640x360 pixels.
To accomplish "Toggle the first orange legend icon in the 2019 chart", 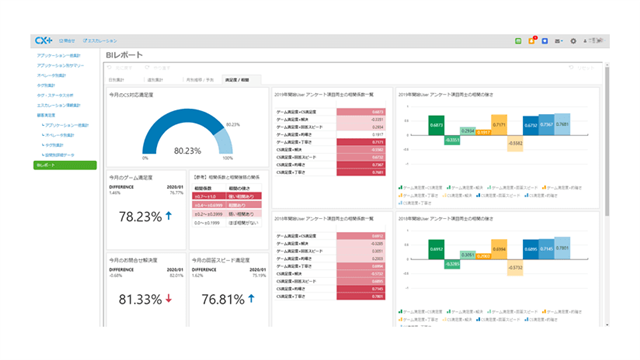I will point(544,188).
